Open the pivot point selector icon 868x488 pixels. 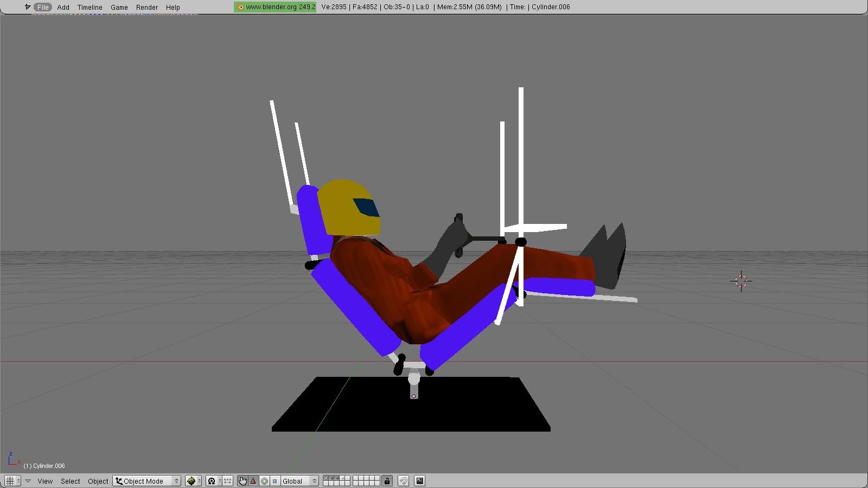[x=212, y=481]
